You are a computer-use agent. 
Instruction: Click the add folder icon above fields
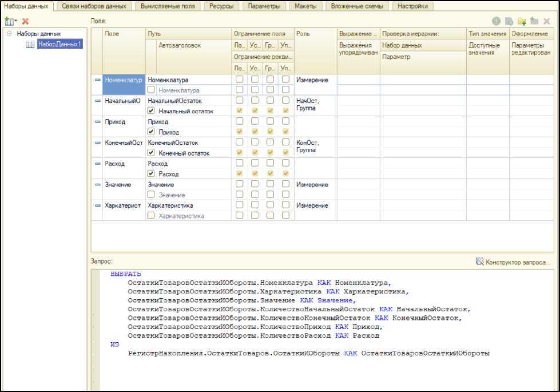point(521,21)
